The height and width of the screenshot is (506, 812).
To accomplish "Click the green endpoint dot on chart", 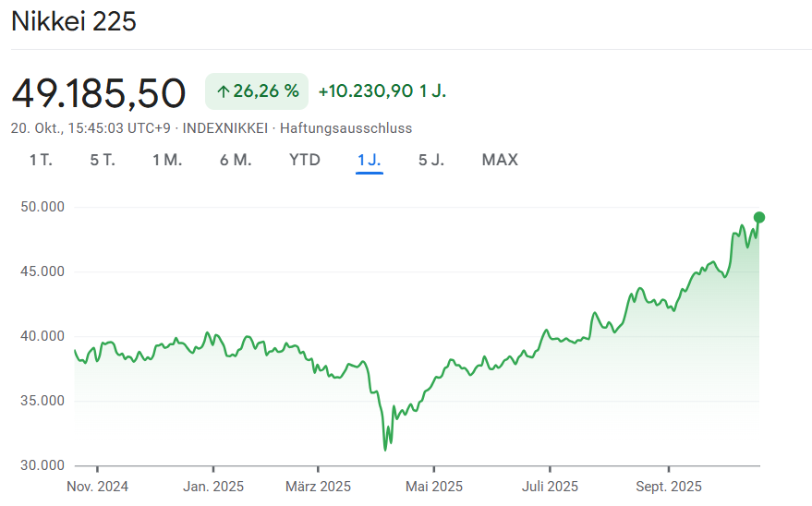I will 759,218.
